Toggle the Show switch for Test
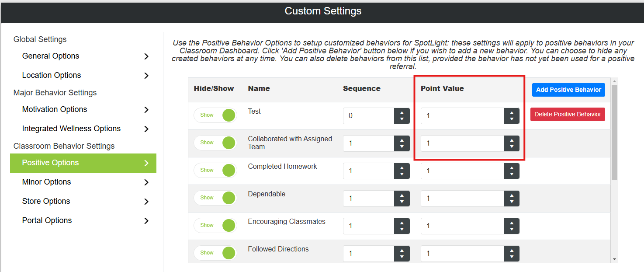Screen dimensions: 644x272 215,115
